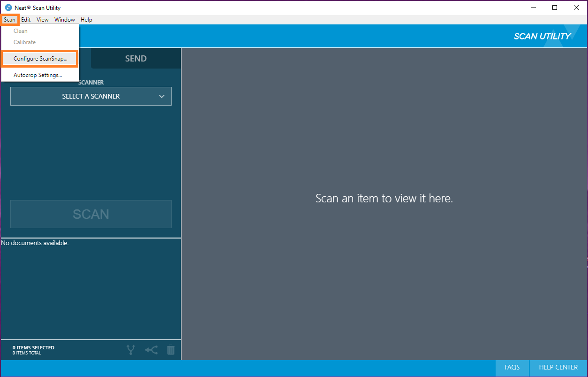Viewport: 588px width, 377px height.
Task: Minimize the Neat Scan Utility window
Action: (534, 8)
